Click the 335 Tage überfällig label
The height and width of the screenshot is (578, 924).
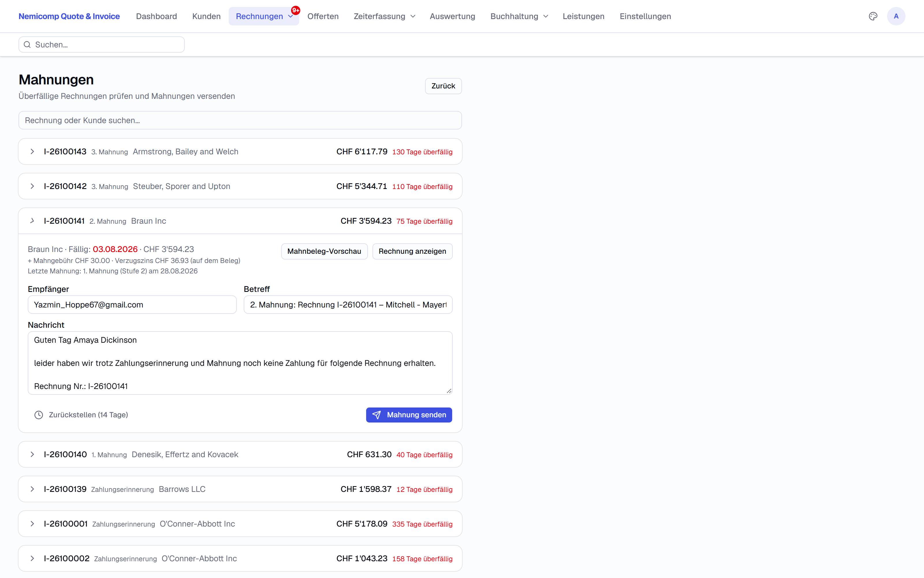(x=422, y=524)
